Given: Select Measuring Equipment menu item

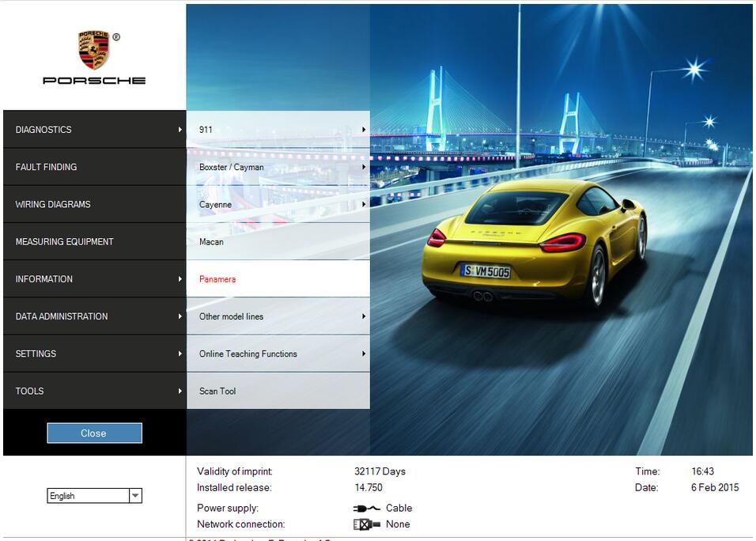Looking at the screenshot, I should pyautogui.click(x=93, y=242).
